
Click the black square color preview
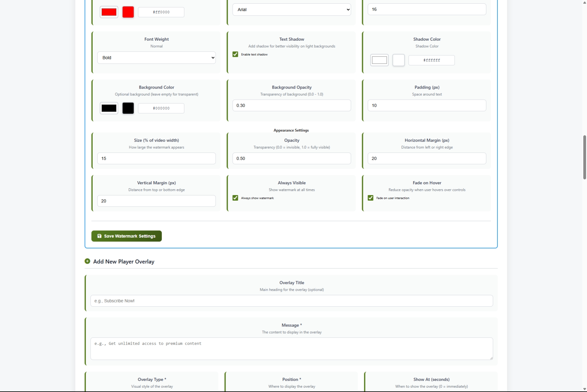point(128,108)
